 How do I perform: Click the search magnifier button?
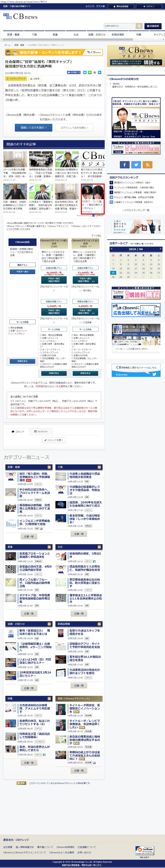pos(139,26)
